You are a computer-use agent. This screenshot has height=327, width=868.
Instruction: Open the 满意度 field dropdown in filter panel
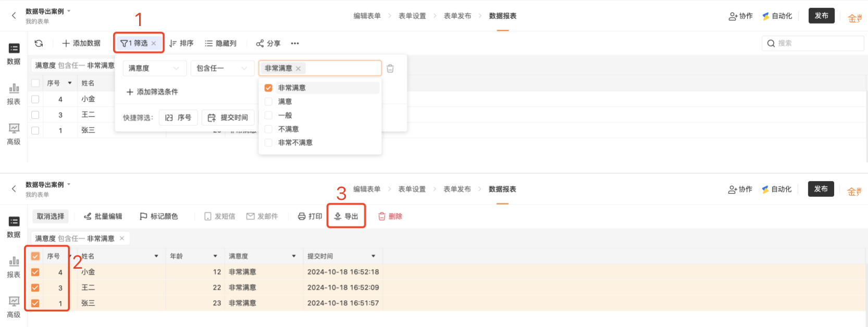tap(154, 68)
